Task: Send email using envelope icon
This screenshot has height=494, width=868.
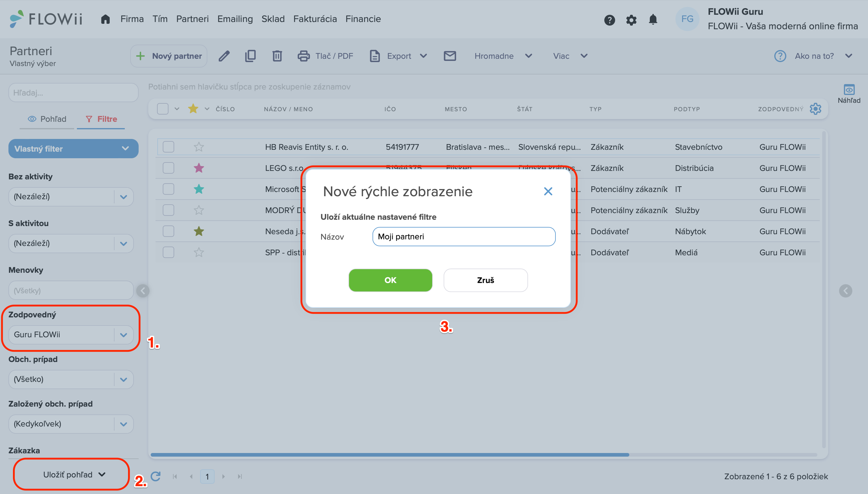Action: click(x=449, y=56)
